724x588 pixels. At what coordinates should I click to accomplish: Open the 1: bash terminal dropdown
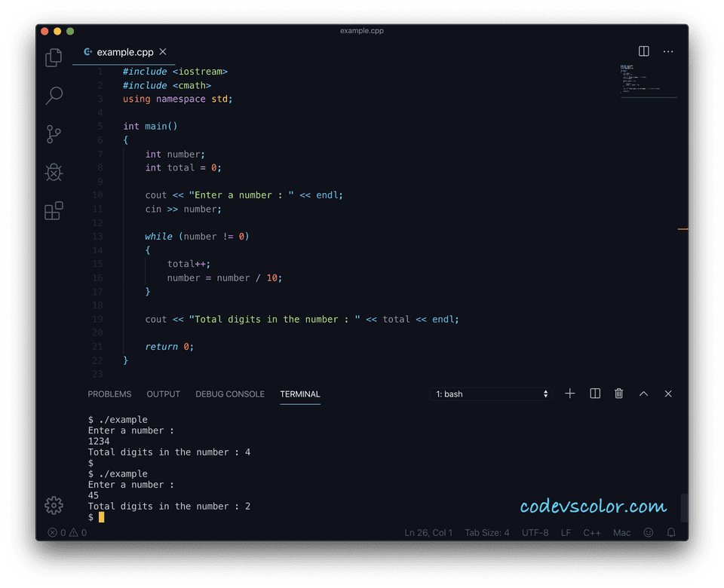[x=491, y=394]
